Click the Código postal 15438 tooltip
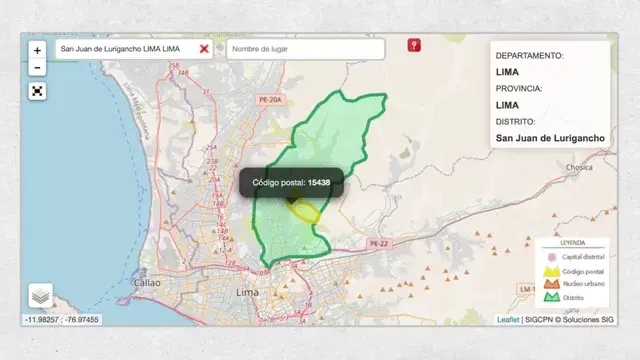 point(291,182)
